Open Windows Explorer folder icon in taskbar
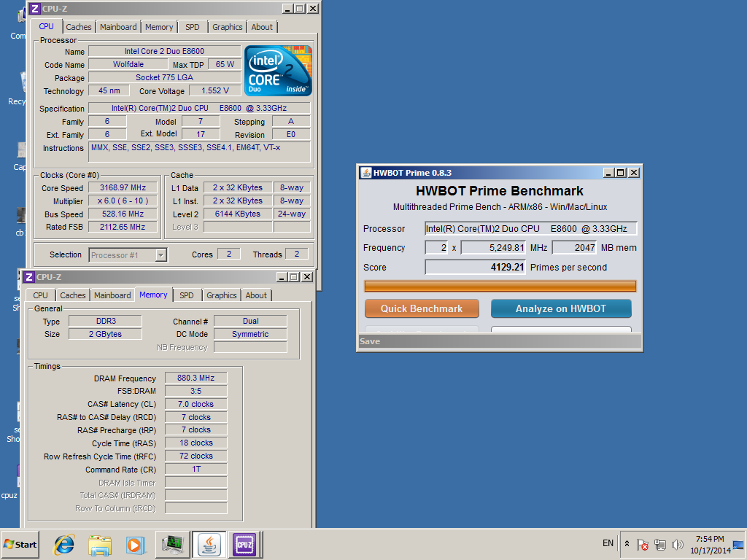 click(100, 544)
